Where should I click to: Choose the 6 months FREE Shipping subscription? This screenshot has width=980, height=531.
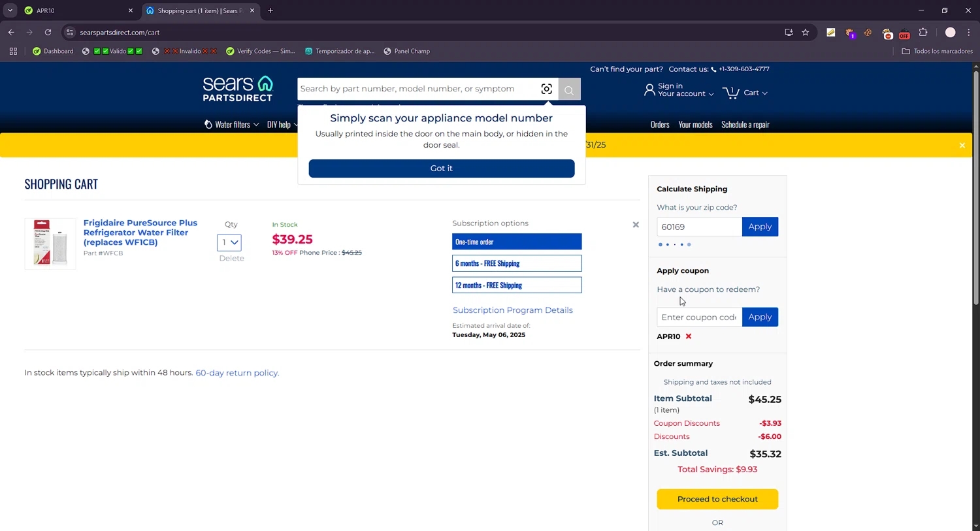(516, 263)
